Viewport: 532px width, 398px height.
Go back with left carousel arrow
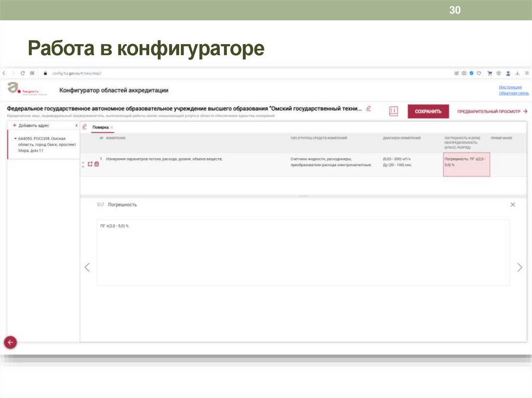[x=87, y=267]
